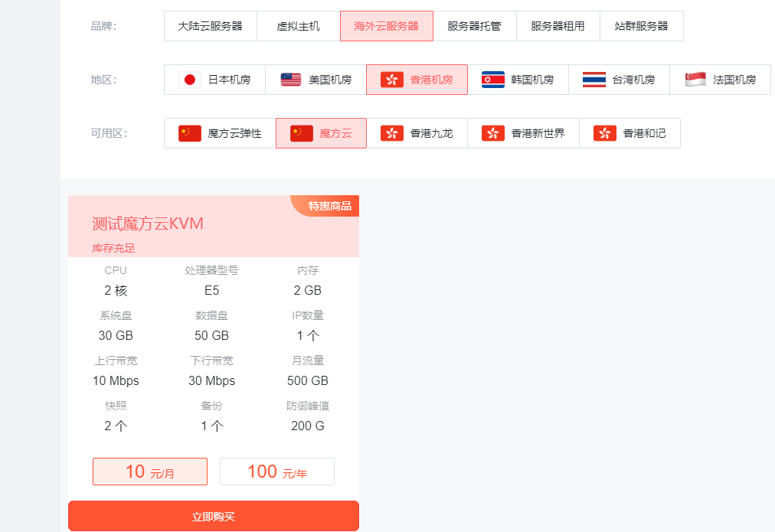Click the 测试魔方云KVM product title

coord(148,224)
